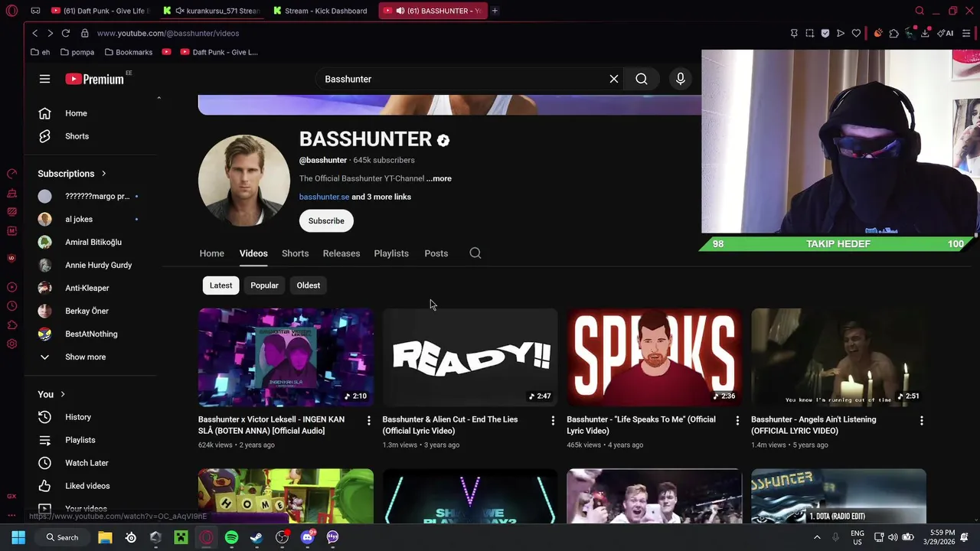Open the extensions puzzle icon
980x551 pixels.
[x=893, y=33]
